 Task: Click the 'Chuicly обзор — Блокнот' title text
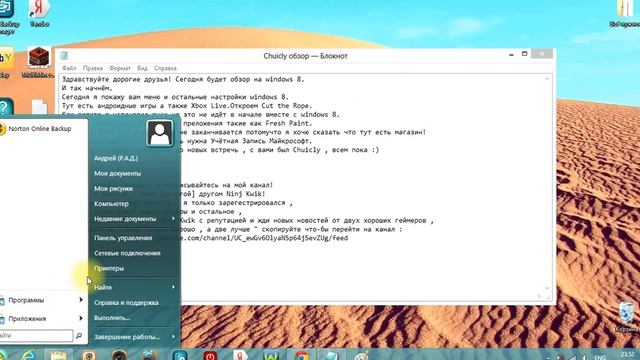pyautogui.click(x=305, y=56)
